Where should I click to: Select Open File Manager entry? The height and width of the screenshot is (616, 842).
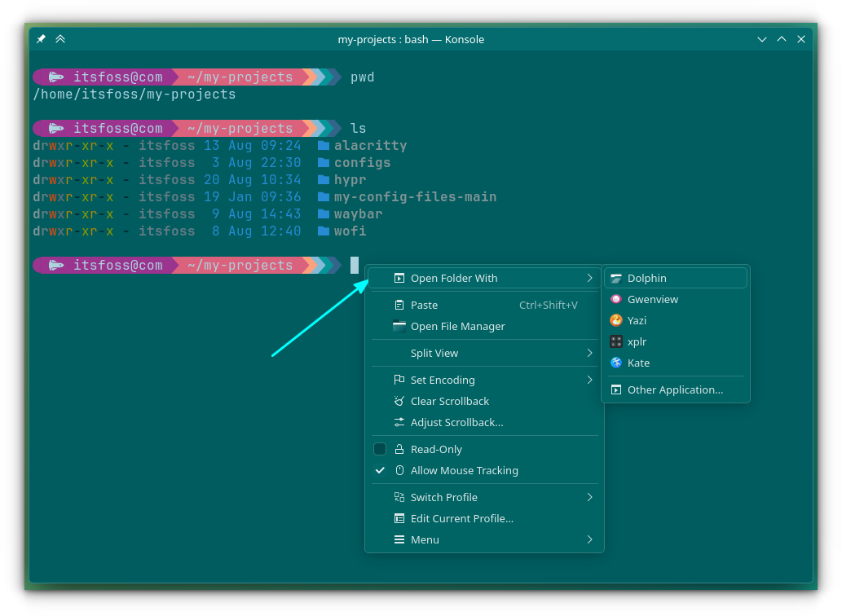[457, 327]
